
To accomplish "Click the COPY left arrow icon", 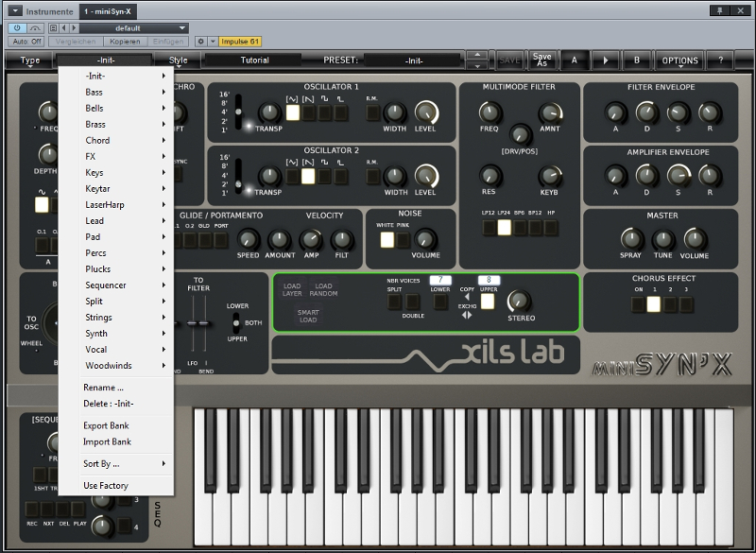I will (x=466, y=297).
